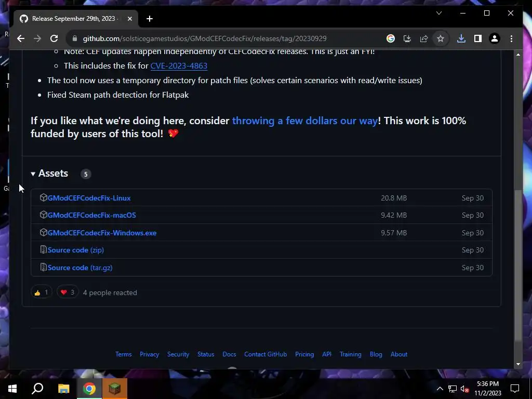532x399 pixels.
Task: Open the Privacy footer link
Action: (149, 354)
